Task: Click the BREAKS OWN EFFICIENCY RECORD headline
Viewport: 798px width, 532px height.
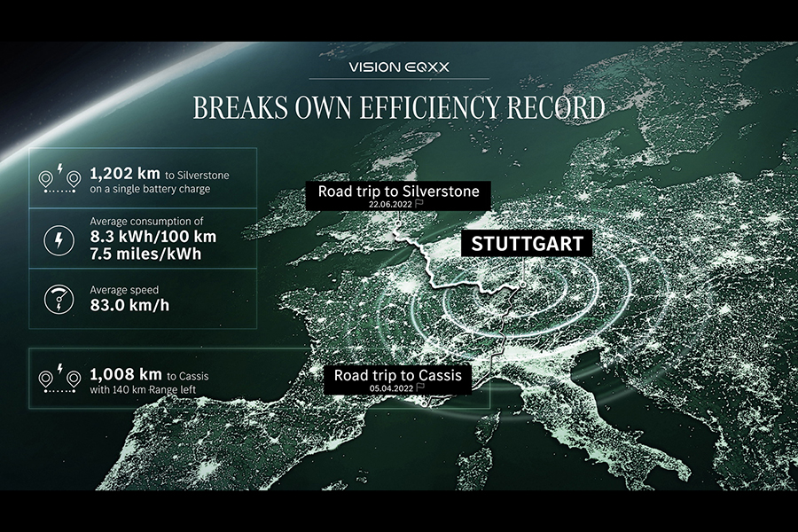Action: click(x=398, y=107)
